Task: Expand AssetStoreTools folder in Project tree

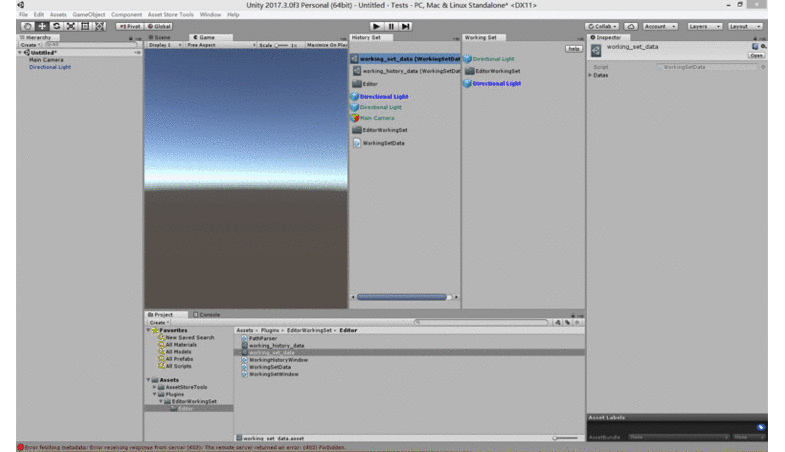Action: [154, 387]
